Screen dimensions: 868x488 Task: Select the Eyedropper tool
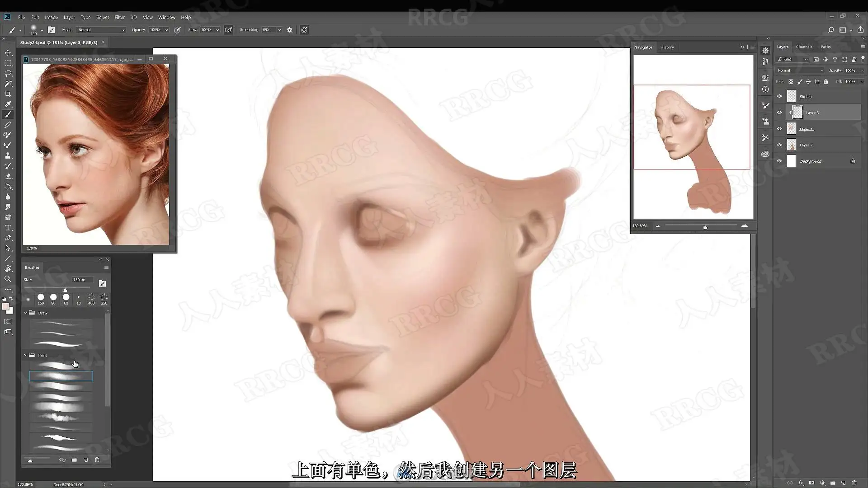[x=8, y=104]
